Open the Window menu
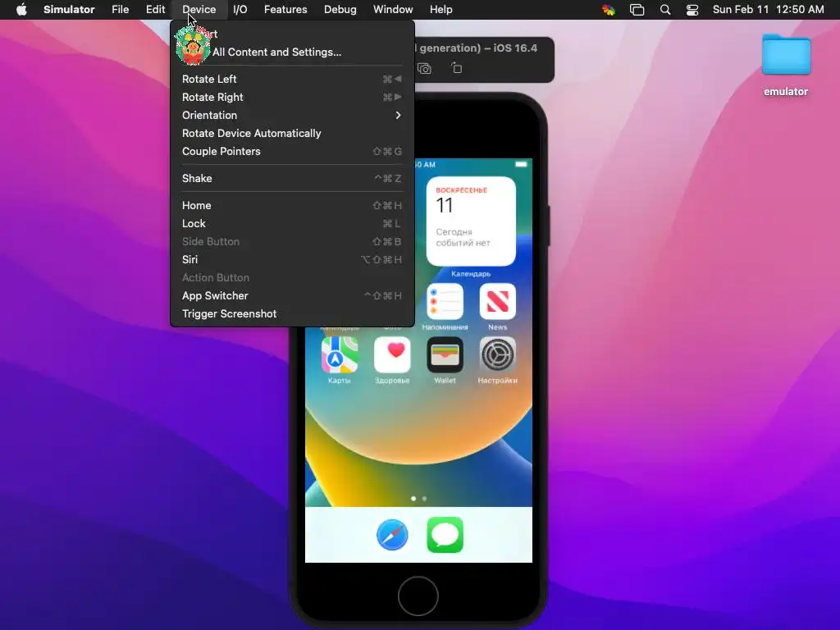 pos(393,10)
